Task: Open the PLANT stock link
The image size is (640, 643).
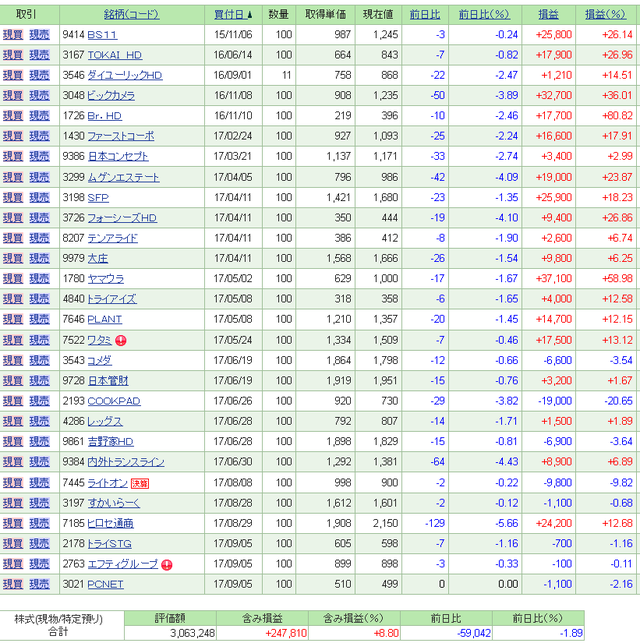Action: (x=105, y=319)
